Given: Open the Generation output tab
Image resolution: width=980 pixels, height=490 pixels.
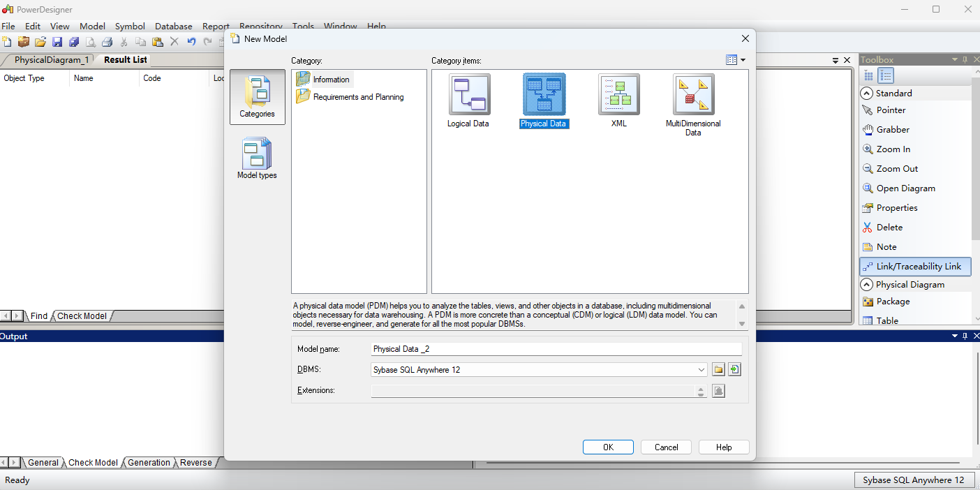Looking at the screenshot, I should click(x=149, y=463).
